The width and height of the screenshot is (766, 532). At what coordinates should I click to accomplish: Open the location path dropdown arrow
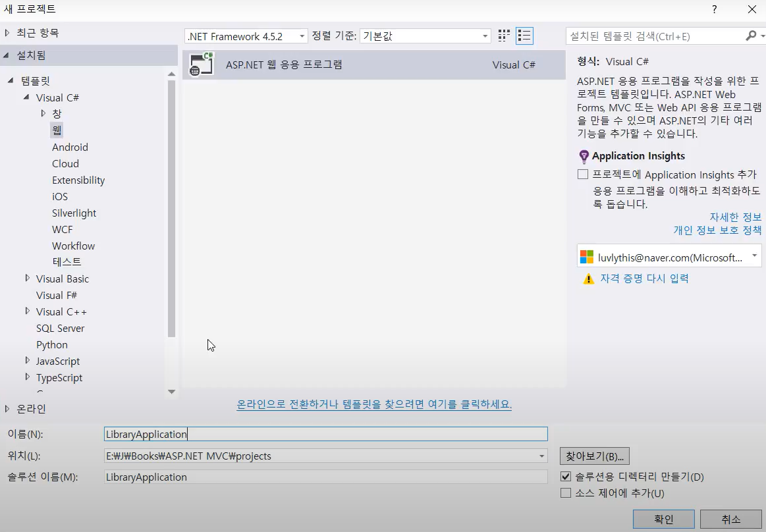click(x=541, y=456)
